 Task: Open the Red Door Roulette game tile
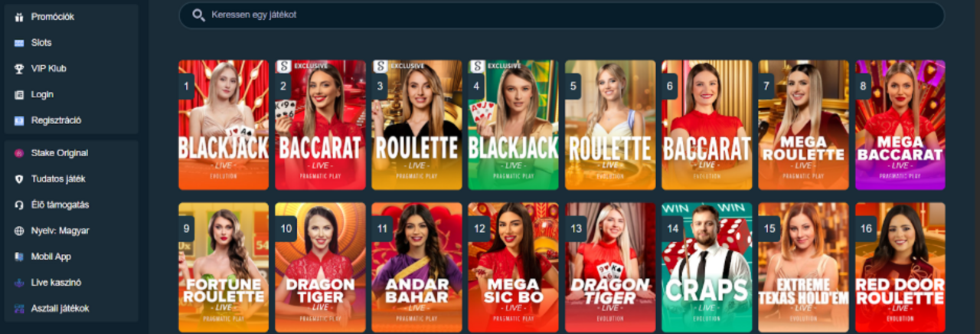coord(900,267)
